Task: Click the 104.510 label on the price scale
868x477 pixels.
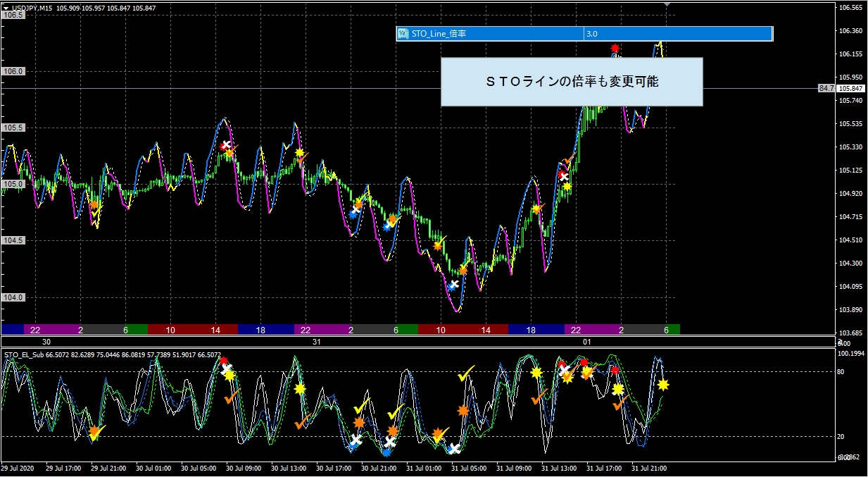Action: tap(850, 240)
